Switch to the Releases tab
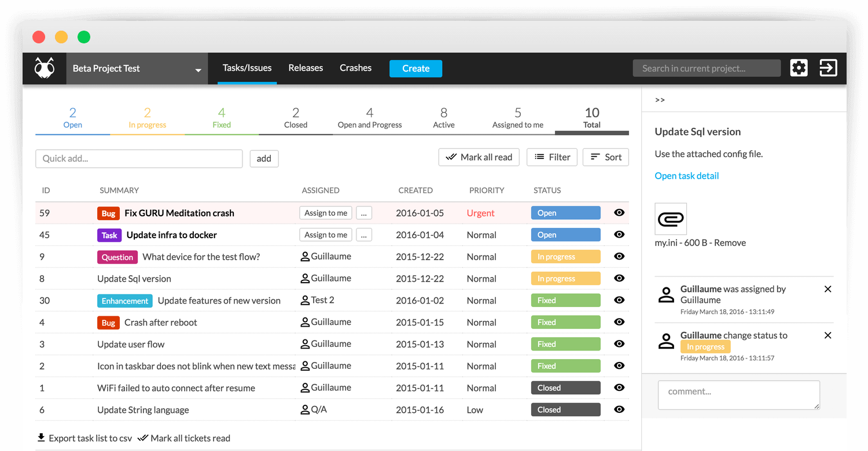Screen dimensions: 868x451 tap(306, 68)
